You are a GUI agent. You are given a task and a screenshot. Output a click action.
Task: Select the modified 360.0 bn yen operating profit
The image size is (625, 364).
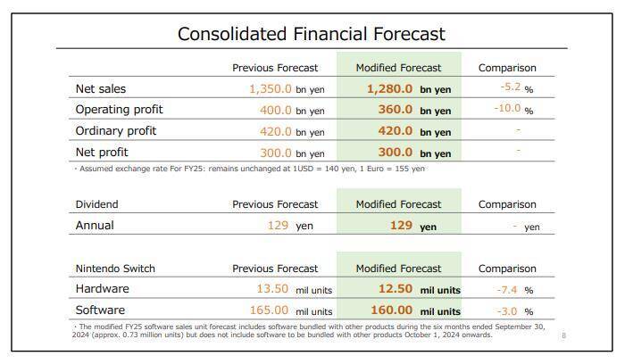click(x=408, y=110)
